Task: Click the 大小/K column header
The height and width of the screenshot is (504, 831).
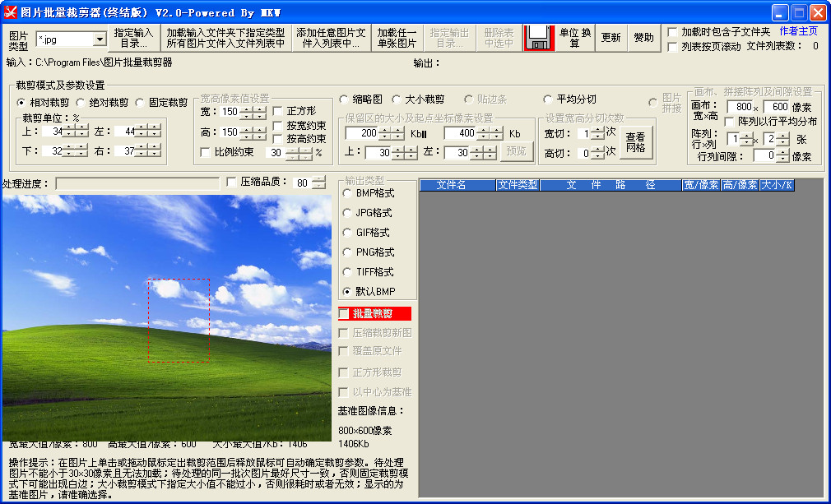Action: [x=777, y=185]
